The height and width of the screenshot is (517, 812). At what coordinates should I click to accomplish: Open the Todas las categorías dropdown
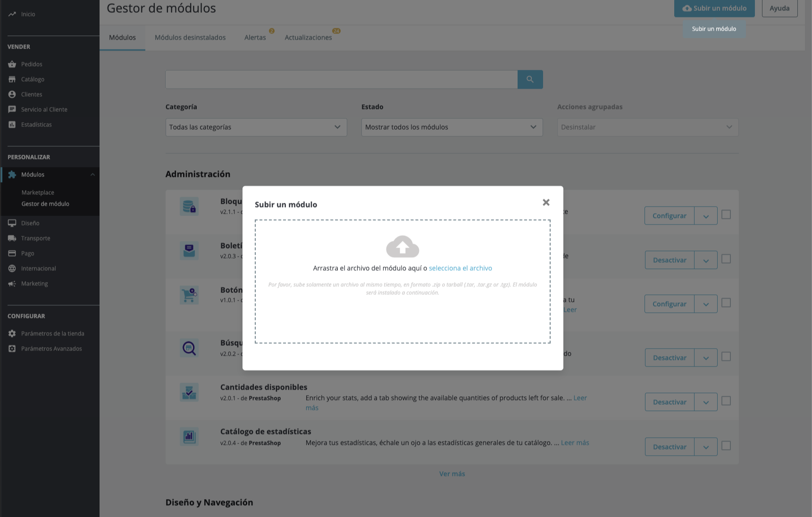click(x=256, y=127)
